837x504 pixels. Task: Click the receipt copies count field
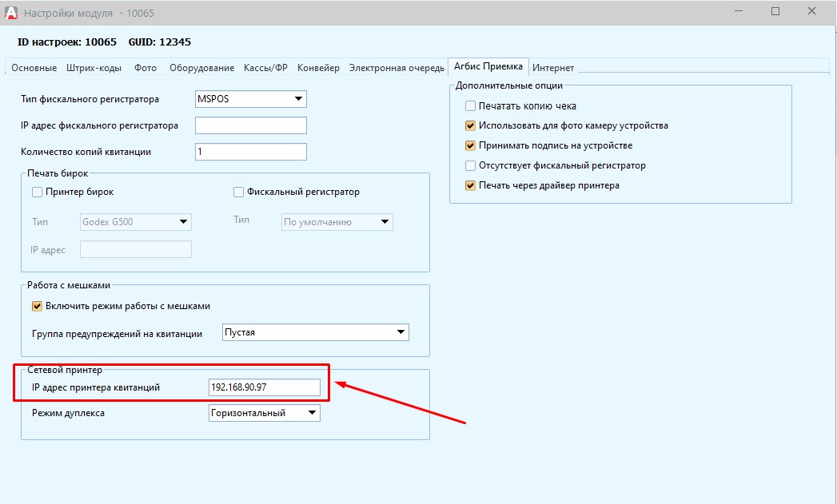(251, 152)
